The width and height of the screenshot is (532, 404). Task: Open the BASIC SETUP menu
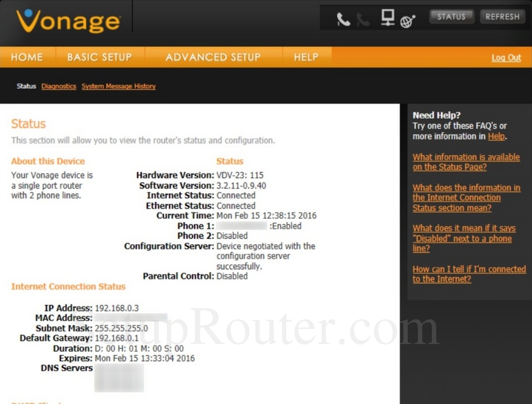tap(100, 57)
